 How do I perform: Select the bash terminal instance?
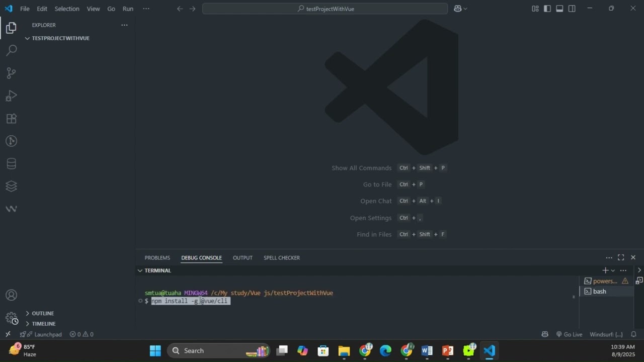[x=606, y=292]
